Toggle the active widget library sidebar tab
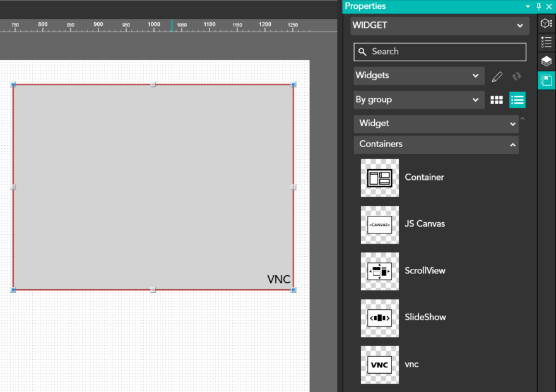The height and width of the screenshot is (392, 556). pos(546,81)
